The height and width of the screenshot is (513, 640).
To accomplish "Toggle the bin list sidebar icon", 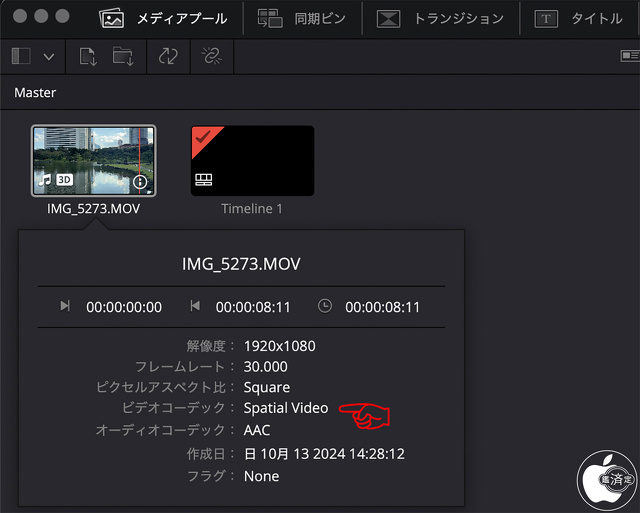I will pyautogui.click(x=21, y=56).
